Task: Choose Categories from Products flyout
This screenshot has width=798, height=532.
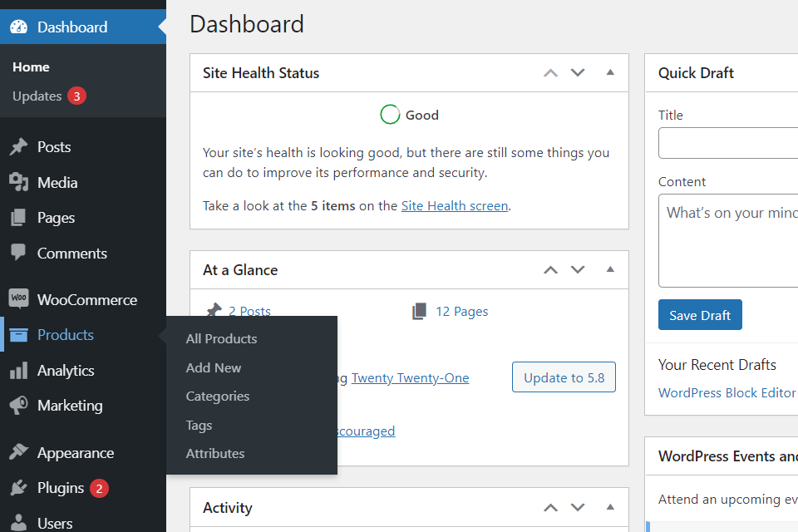Action: [217, 396]
